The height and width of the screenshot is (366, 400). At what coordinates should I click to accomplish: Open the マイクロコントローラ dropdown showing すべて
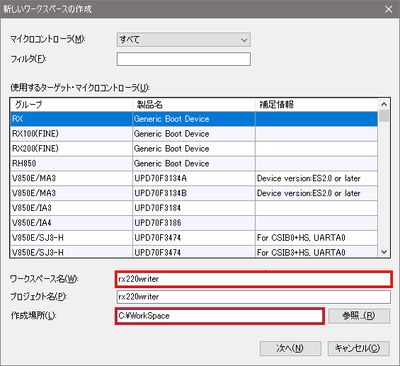pyautogui.click(x=183, y=40)
